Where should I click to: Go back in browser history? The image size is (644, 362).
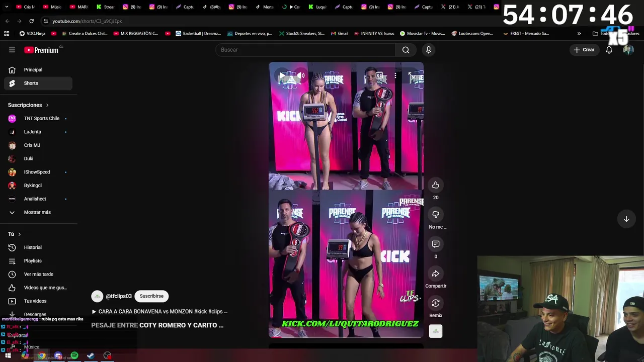7,21
